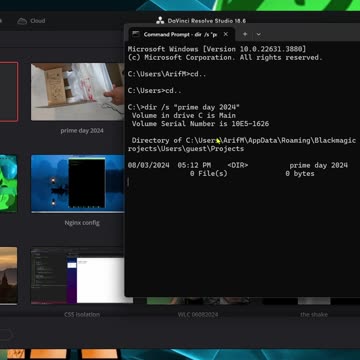360x360 pixels.
Task: Click the Microsoft Corporation copyright line
Action: point(225,57)
